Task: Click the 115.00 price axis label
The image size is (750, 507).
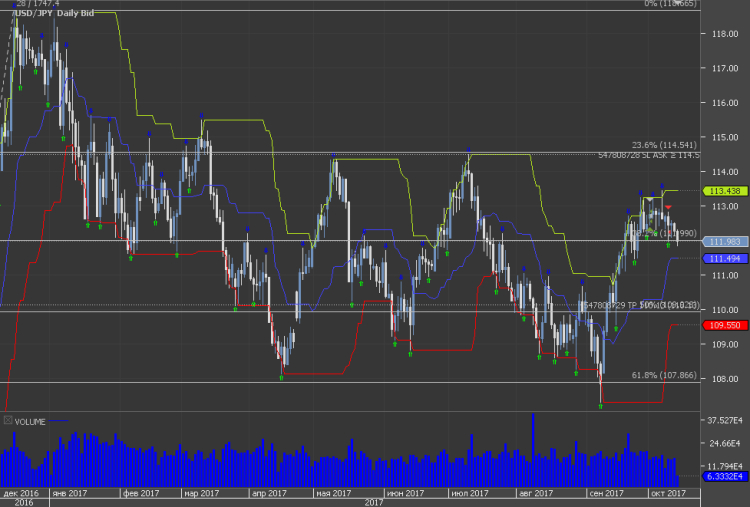Action: pyautogui.click(x=725, y=137)
